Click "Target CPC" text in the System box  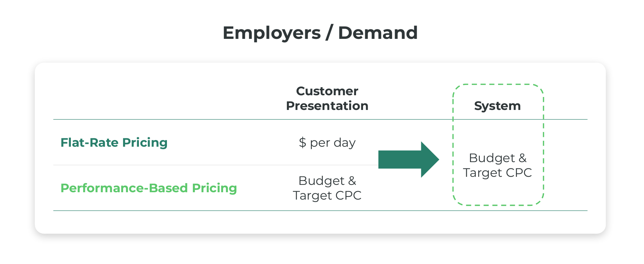pos(497,173)
